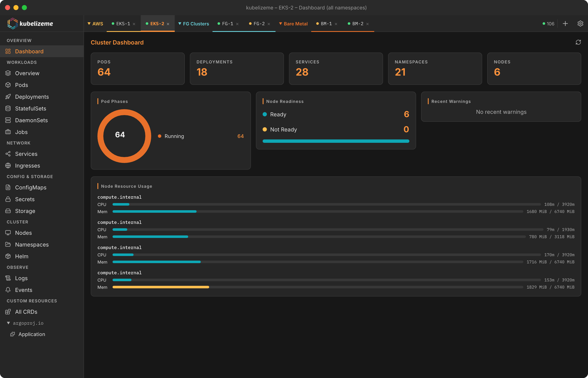This screenshot has width=588, height=378.
Task: Open the Application custom resource
Action: 32,334
